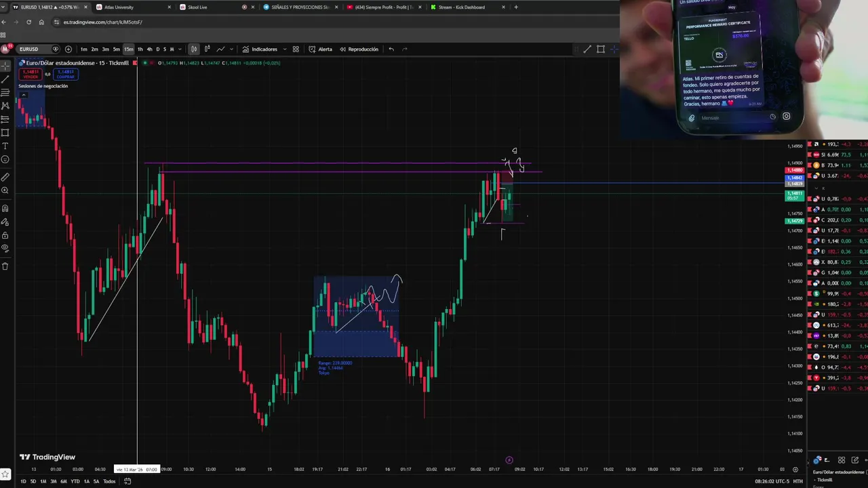Toggle lock all drawings tool
The width and height of the screenshot is (868, 488).
point(5,235)
